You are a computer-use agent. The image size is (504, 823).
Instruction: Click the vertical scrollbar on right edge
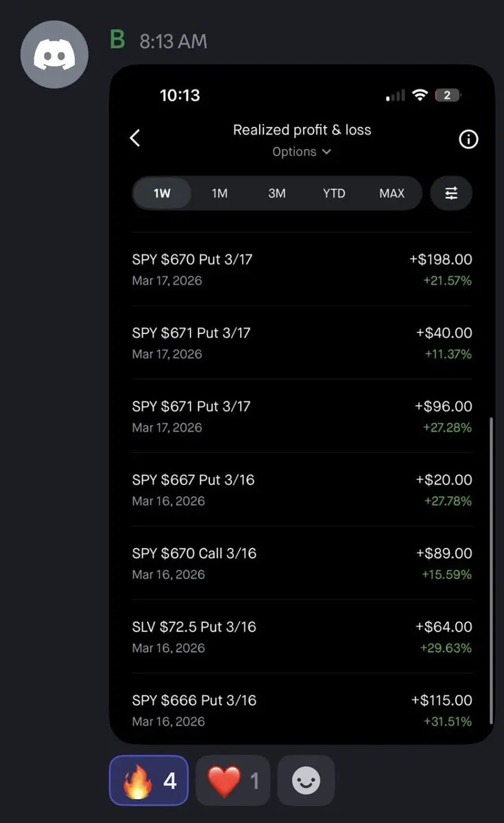click(491, 569)
